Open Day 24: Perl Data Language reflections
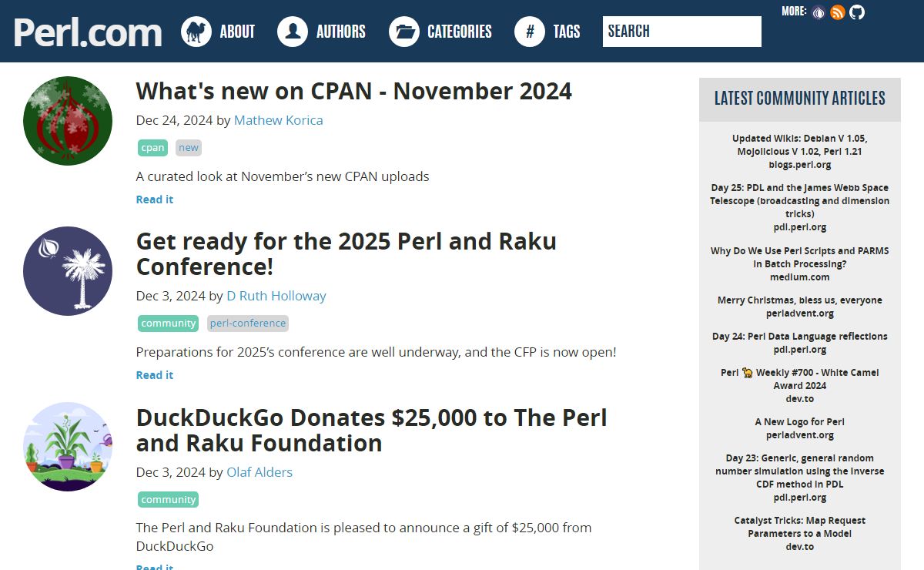 point(800,337)
